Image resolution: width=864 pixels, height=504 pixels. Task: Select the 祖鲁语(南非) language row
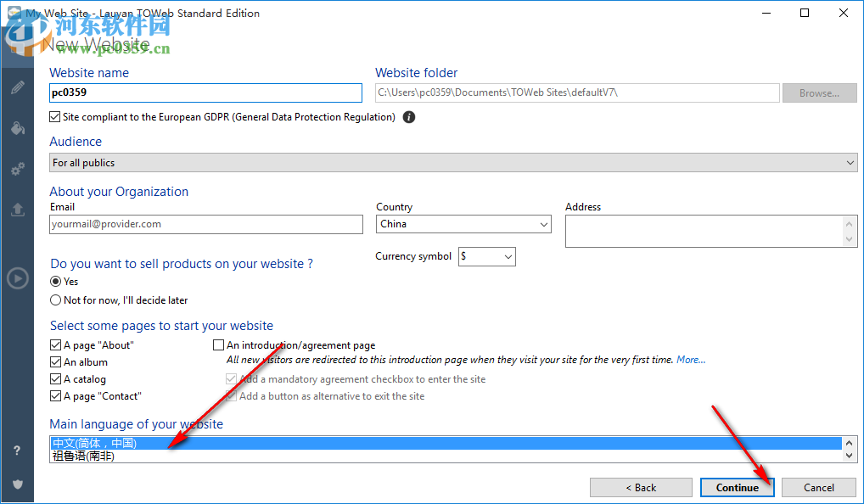(446, 456)
